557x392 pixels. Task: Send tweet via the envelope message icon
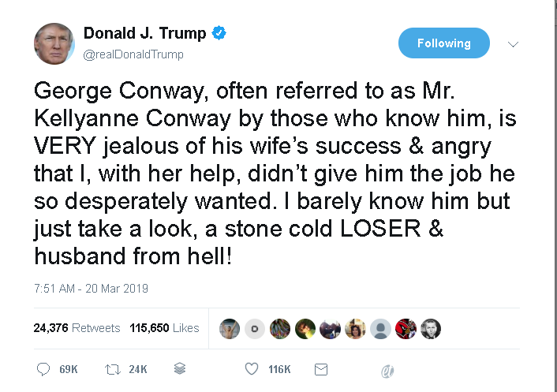tap(321, 369)
